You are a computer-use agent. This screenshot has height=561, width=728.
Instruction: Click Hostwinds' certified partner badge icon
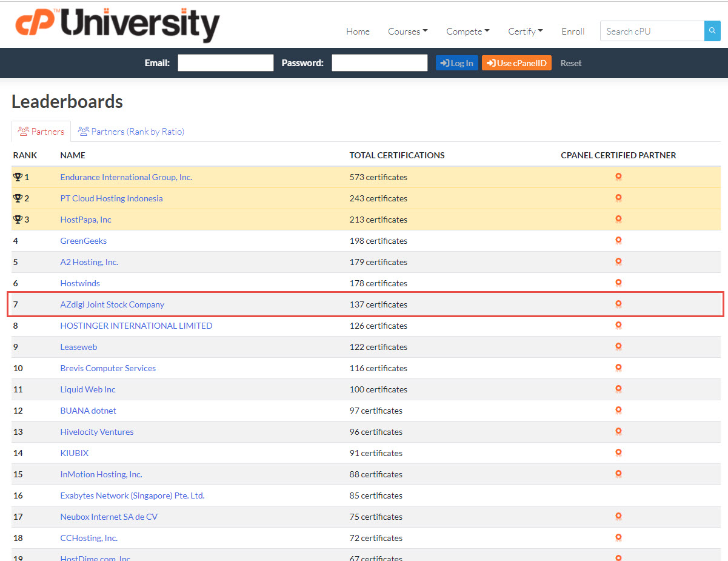pos(618,283)
